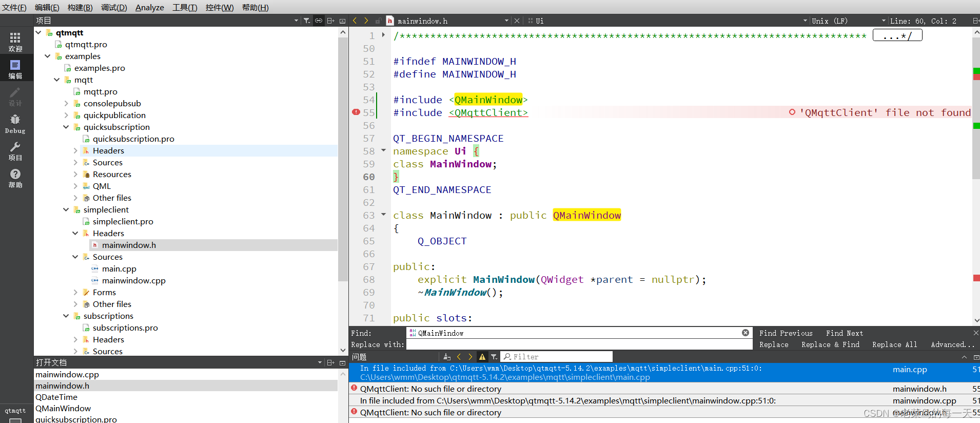Screen dimensions: 980x423
Task: Collapse the quicksubscription project node
Action: point(66,127)
